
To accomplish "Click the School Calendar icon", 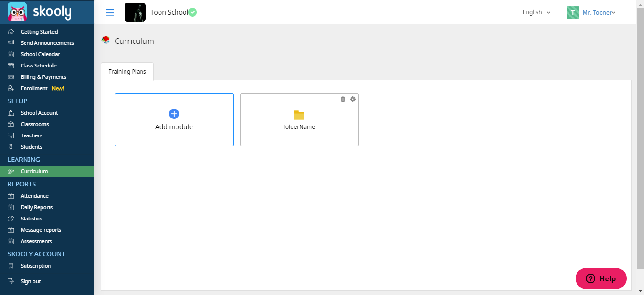I will coord(11,54).
